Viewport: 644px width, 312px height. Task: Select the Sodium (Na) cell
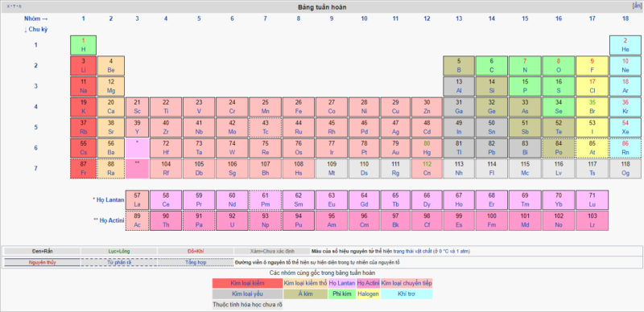click(84, 86)
